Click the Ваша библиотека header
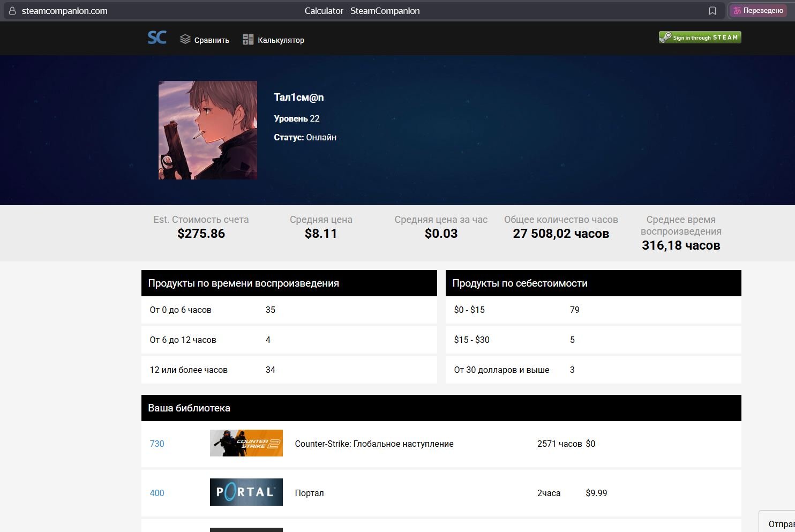Image resolution: width=795 pixels, height=532 pixels. coord(441,408)
